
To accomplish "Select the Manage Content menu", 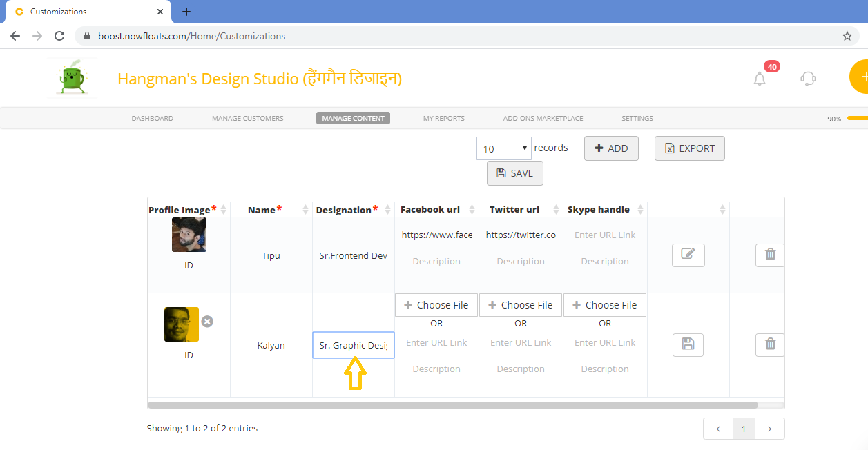I will click(x=353, y=119).
